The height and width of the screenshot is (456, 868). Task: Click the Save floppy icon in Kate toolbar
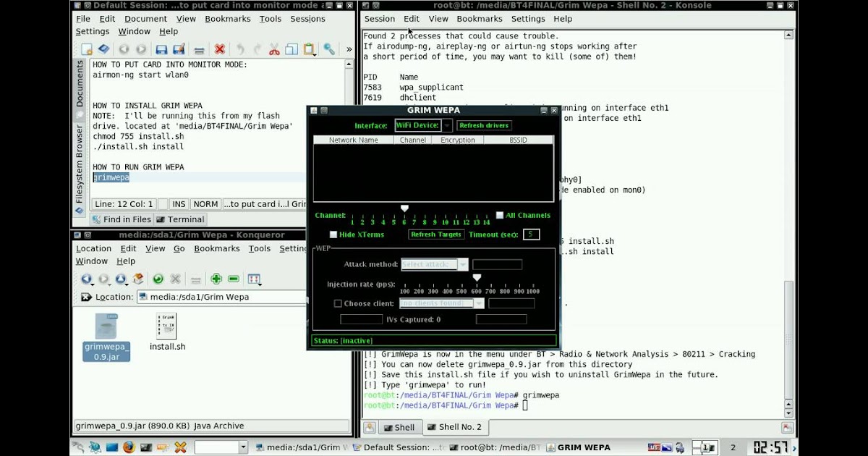point(161,49)
